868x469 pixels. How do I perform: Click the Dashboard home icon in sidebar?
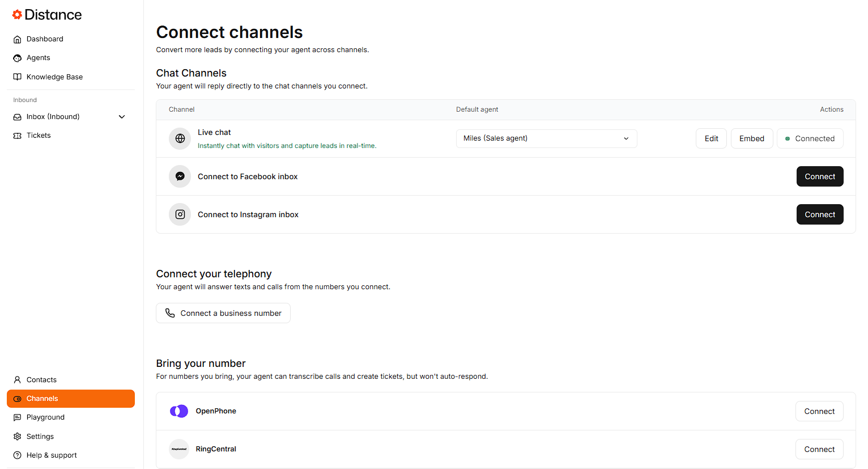18,39
